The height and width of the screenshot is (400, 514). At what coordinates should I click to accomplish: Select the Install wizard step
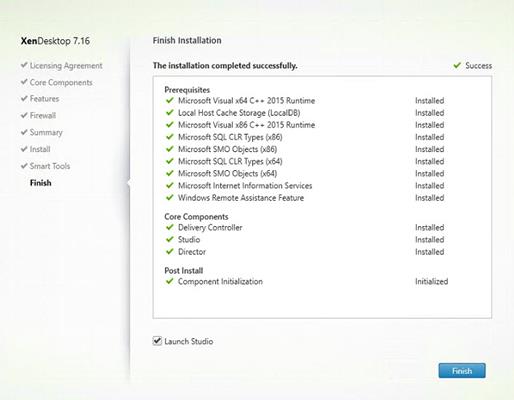40,149
